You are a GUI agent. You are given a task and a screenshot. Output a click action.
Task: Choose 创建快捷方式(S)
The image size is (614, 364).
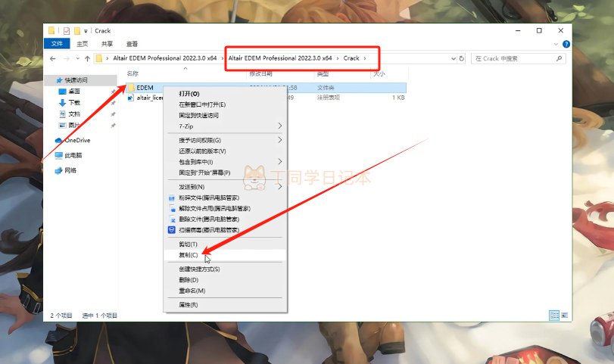click(225, 269)
